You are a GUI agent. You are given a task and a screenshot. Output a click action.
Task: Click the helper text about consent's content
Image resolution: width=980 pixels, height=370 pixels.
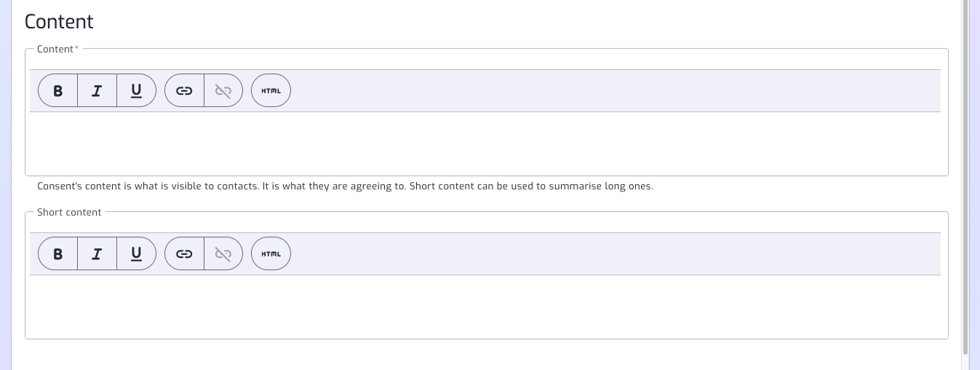(345, 186)
